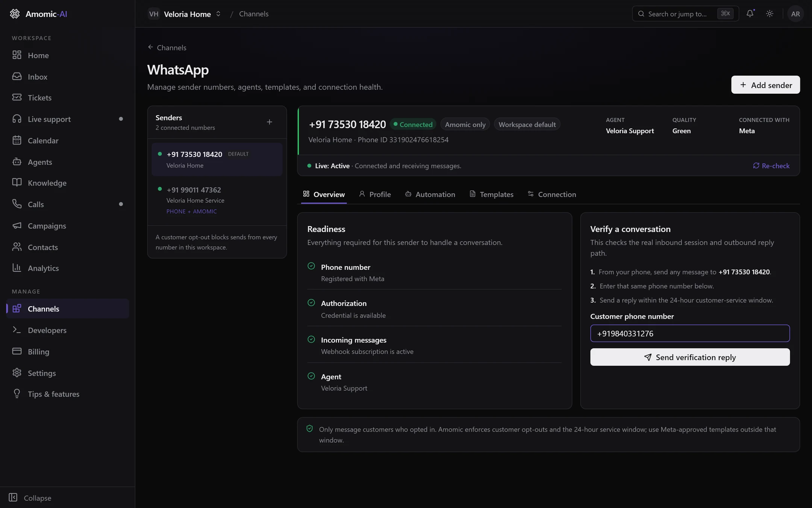Screen dimensions: 812x508
Task: Open the Knowledge section
Action: pos(67,183)
